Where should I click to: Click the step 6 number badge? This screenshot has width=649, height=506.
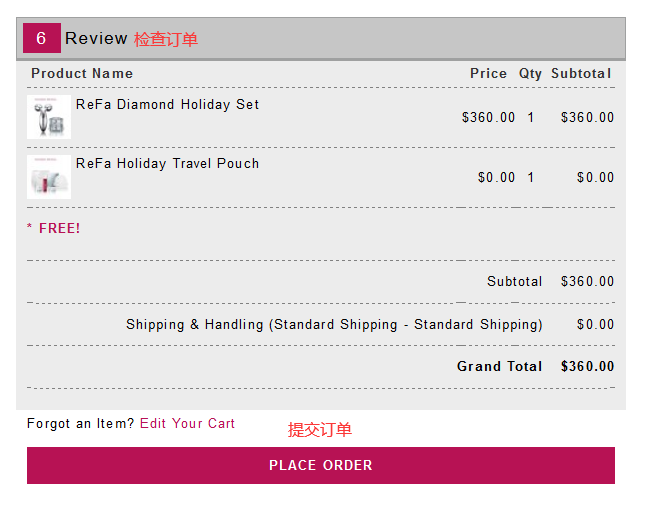pyautogui.click(x=41, y=38)
